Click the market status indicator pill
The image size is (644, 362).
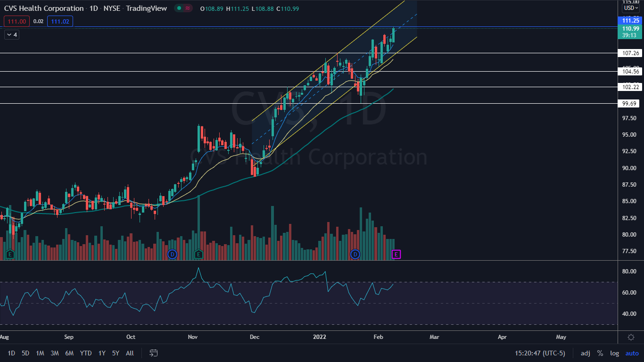184,8
